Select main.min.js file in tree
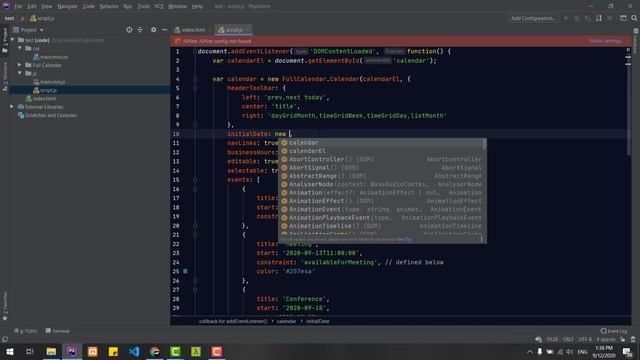 (x=49, y=82)
